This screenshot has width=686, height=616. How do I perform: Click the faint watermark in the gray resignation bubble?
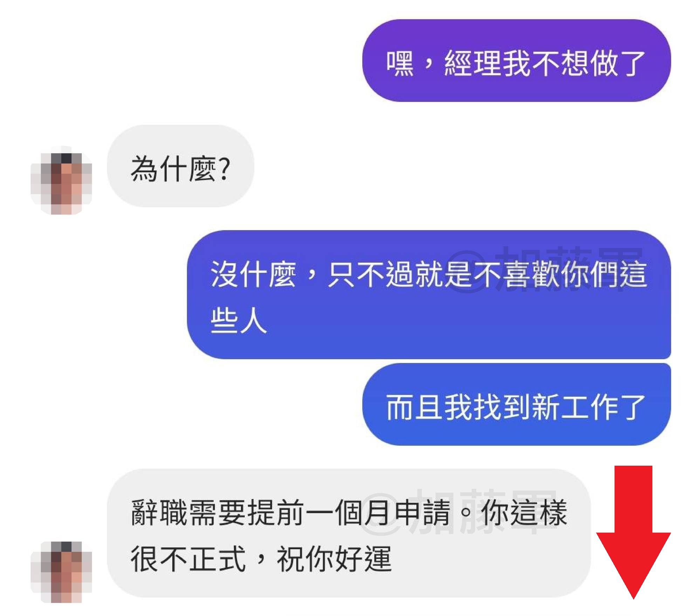(459, 512)
